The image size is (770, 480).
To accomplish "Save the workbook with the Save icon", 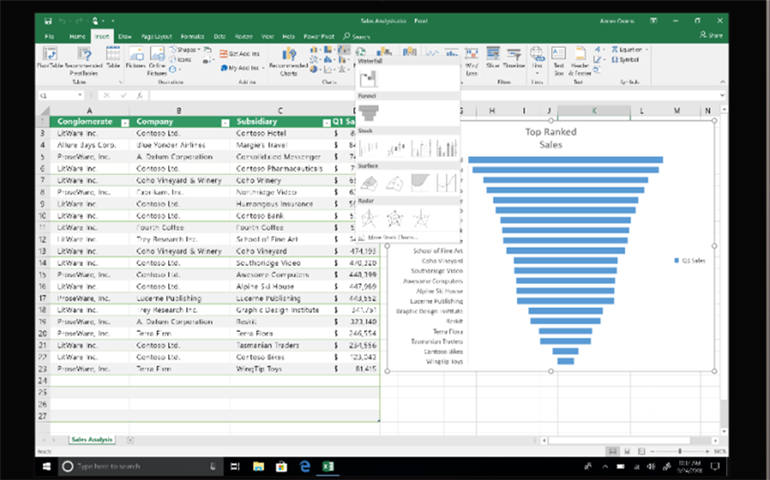I will pyautogui.click(x=48, y=21).
